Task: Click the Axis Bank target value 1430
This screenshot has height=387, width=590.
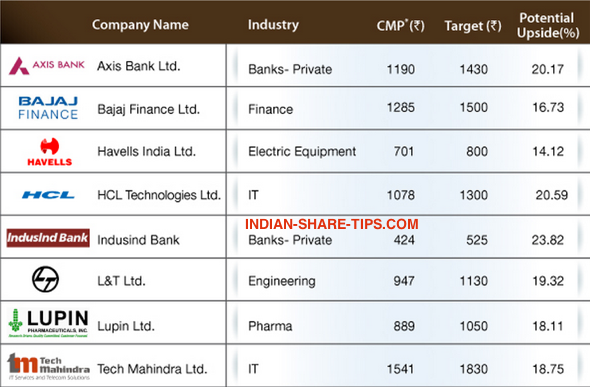Action: coord(474,69)
